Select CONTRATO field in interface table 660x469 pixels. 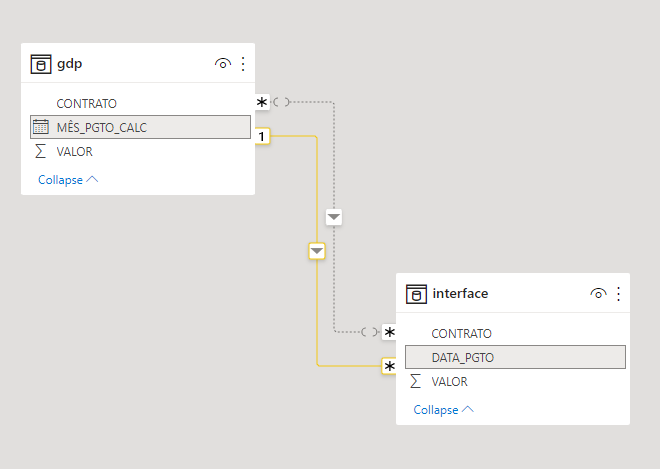[x=515, y=333]
